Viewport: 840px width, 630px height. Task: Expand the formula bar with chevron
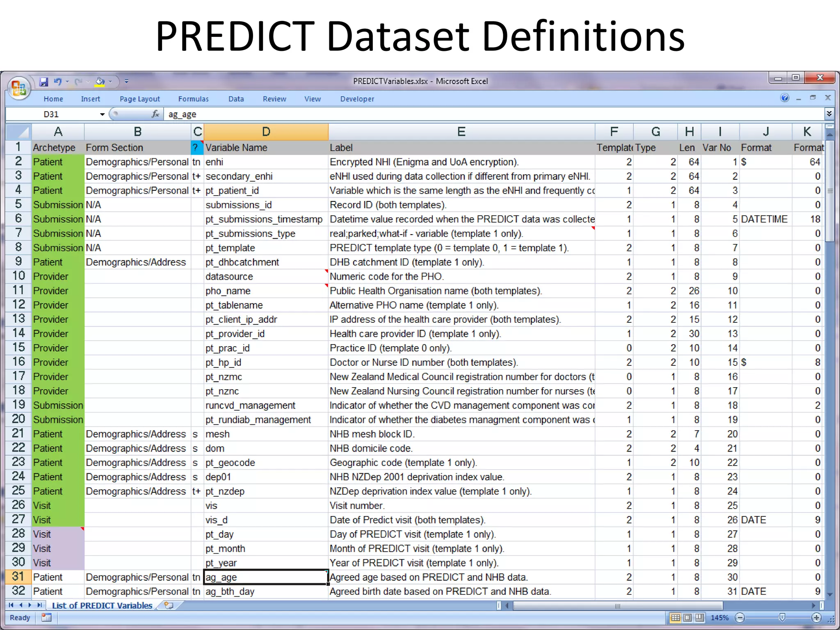pyautogui.click(x=829, y=114)
